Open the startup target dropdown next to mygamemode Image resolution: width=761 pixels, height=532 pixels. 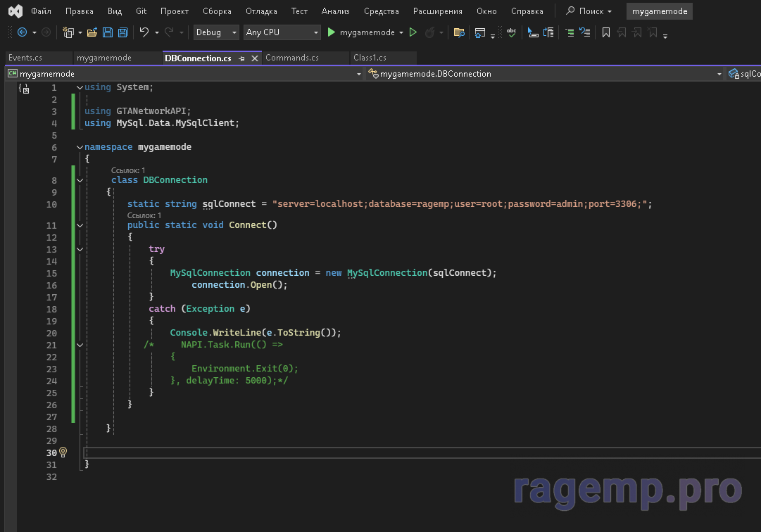[x=401, y=32]
